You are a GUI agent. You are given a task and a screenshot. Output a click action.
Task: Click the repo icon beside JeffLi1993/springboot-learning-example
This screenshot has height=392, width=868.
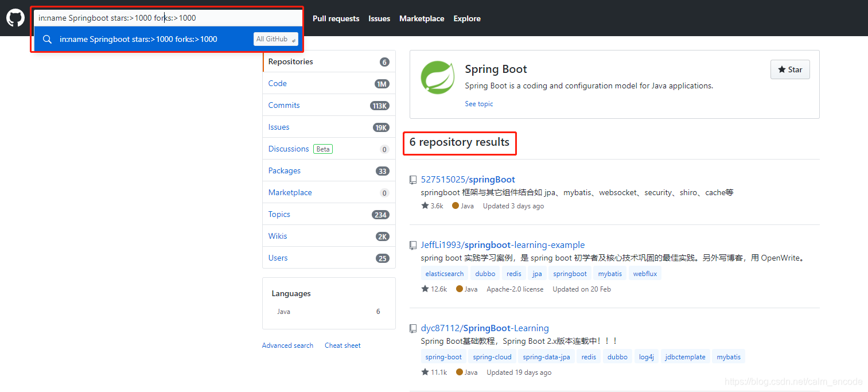point(412,245)
